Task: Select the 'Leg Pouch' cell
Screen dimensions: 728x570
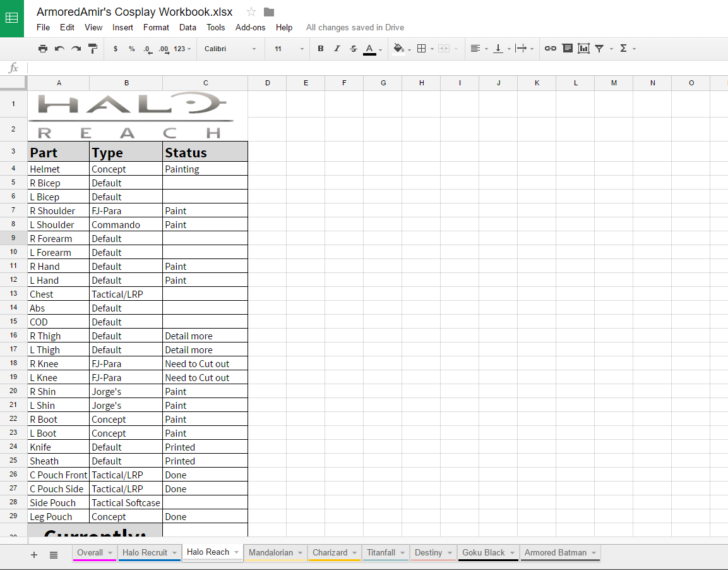Action: 59,516
